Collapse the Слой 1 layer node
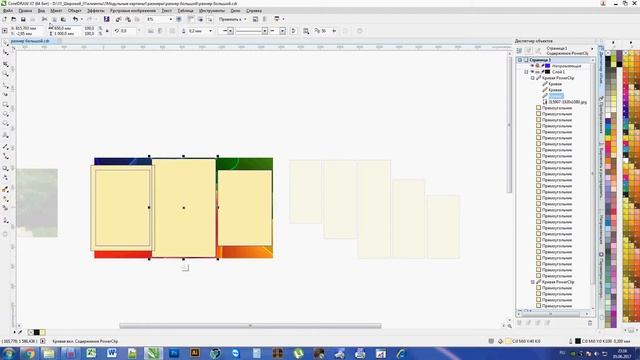 coord(526,72)
